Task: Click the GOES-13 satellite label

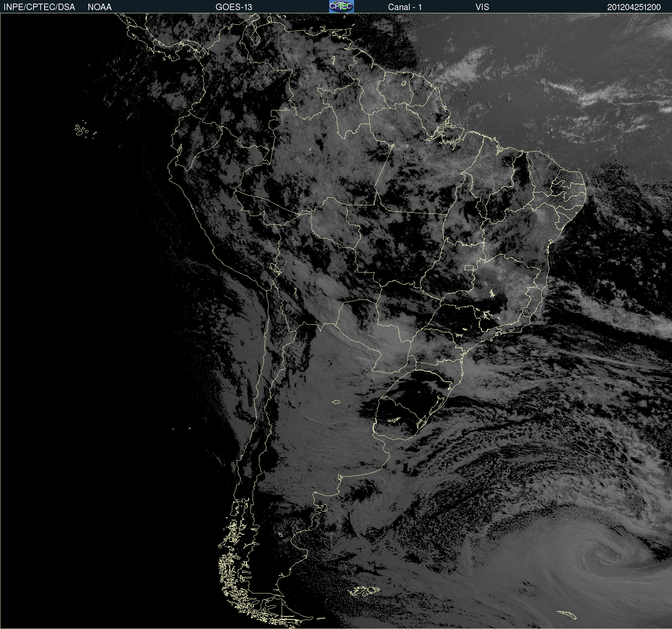Action: (234, 7)
